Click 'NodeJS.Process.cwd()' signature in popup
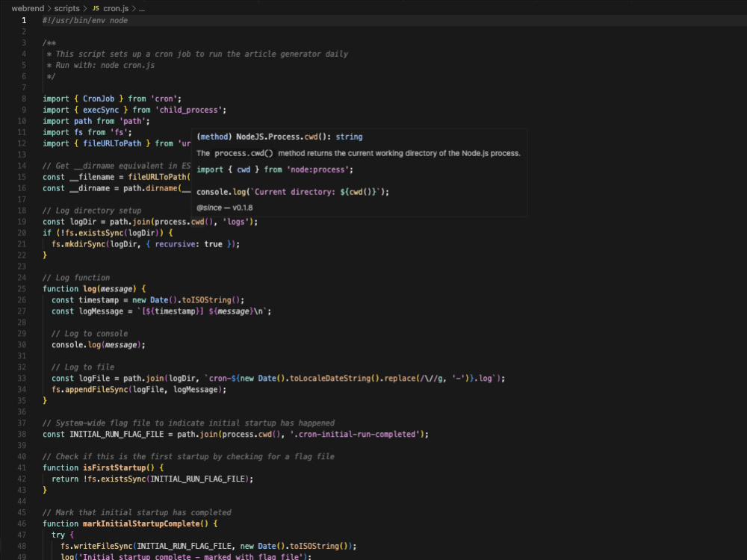 [x=283, y=137]
